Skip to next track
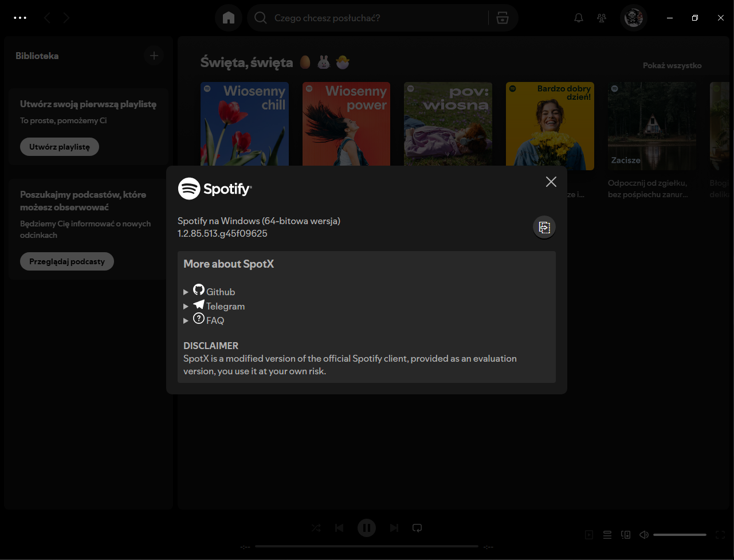This screenshot has width=734, height=560. point(394,528)
